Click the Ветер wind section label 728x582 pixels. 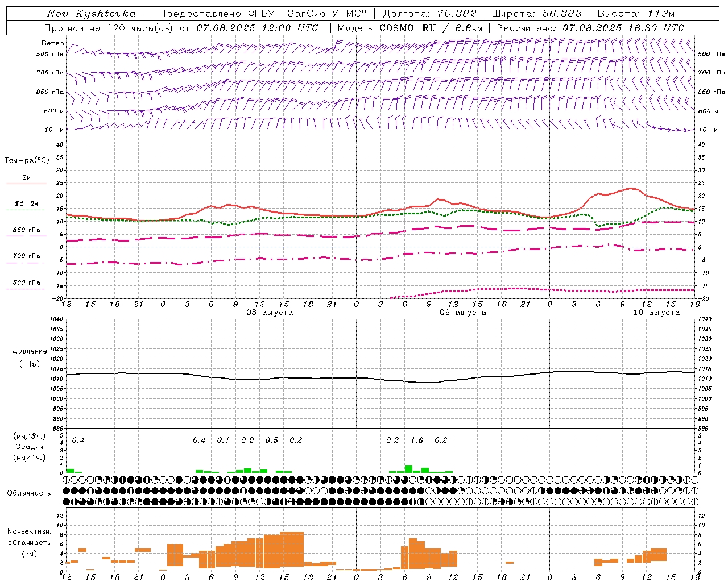pos(53,43)
